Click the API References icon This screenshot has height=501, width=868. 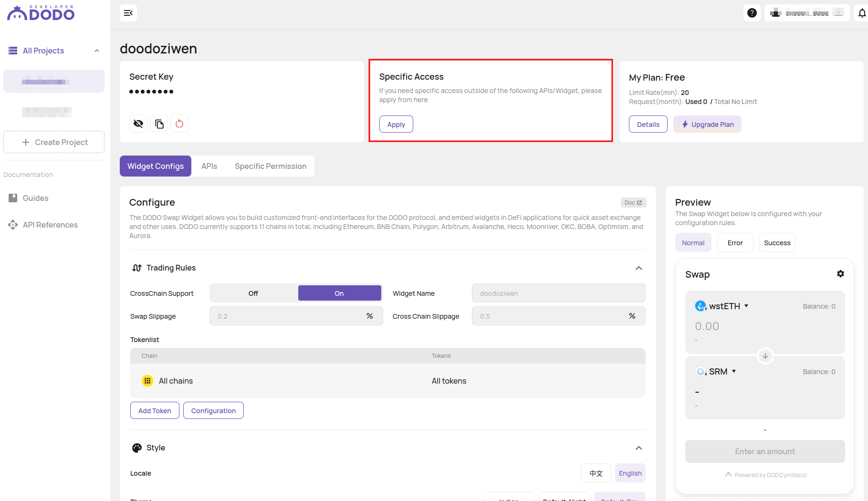(13, 225)
